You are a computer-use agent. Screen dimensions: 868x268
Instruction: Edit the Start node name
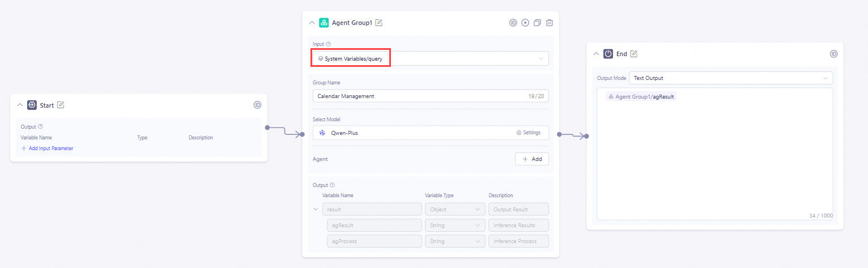coord(61,105)
